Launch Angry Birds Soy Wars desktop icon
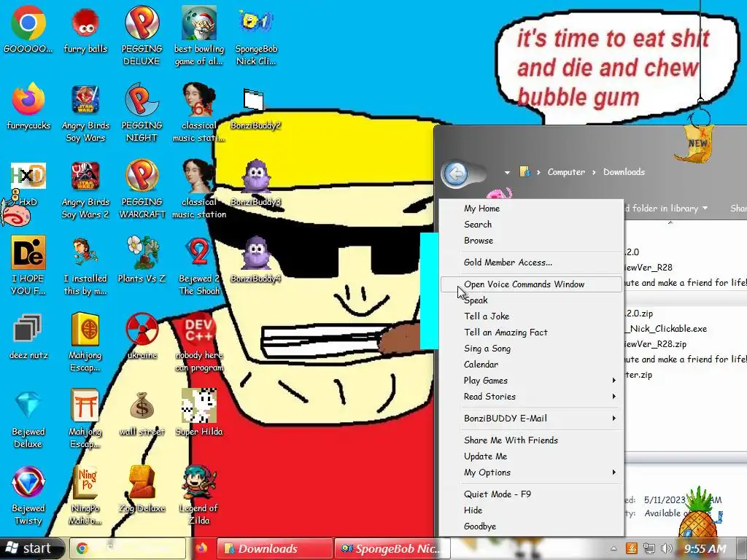 pos(85,113)
